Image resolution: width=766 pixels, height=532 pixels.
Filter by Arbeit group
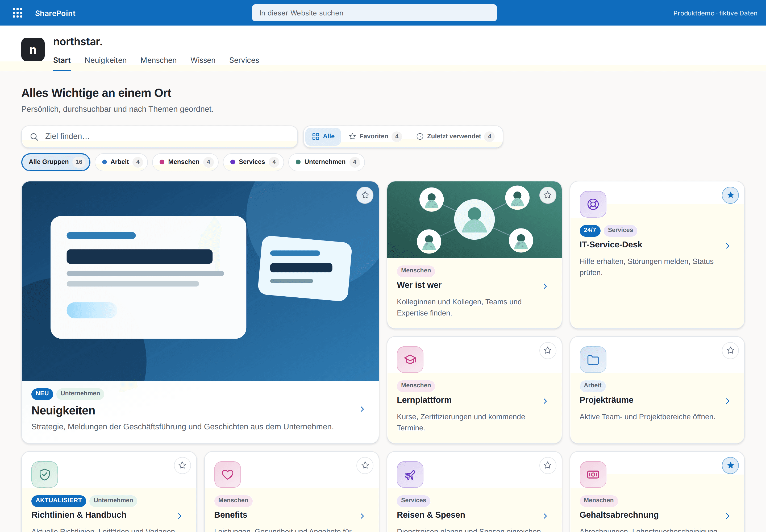click(x=121, y=162)
